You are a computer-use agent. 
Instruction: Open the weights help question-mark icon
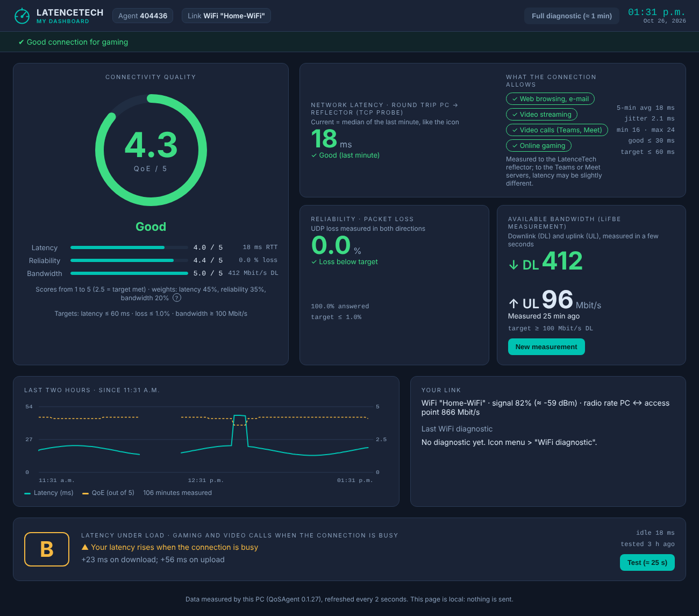[177, 298]
